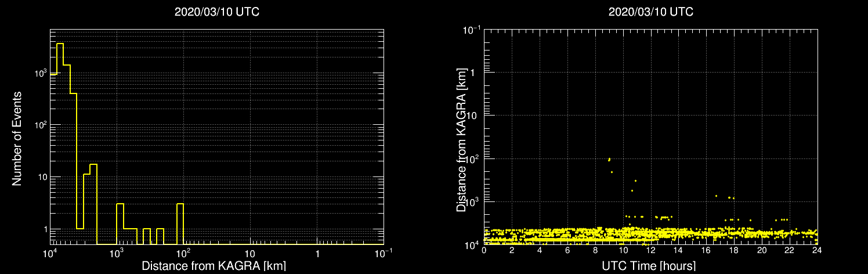Click the '8' hour tick on UTC Time axis
The width and height of the screenshot is (868, 274).
click(595, 251)
